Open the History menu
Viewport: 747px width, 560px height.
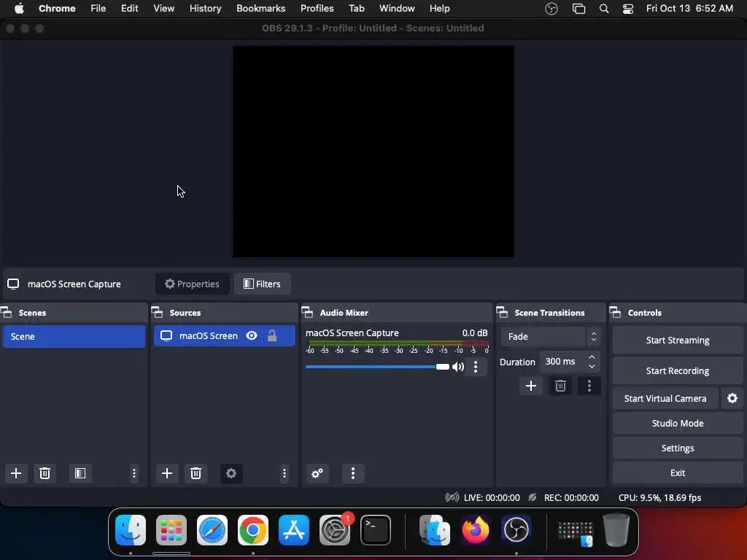point(205,9)
